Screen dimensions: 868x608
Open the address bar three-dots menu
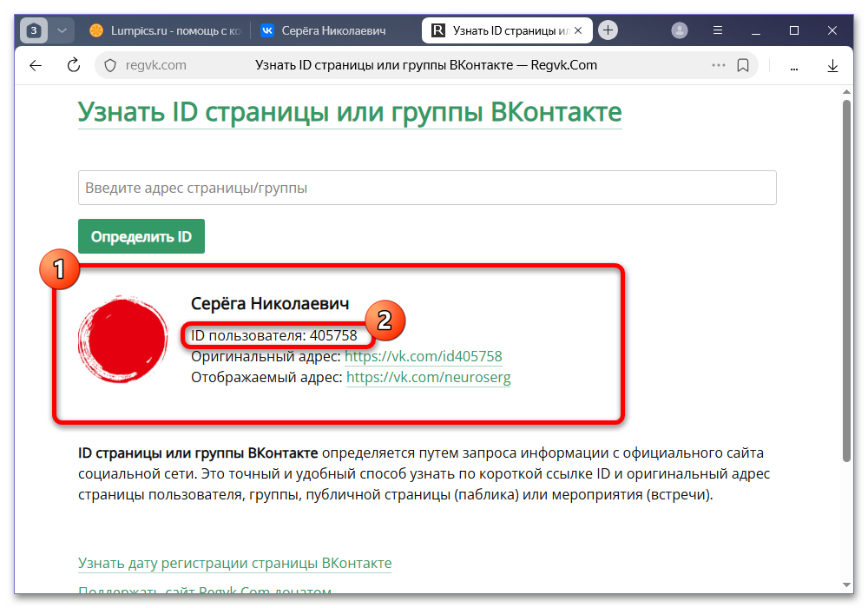tap(718, 65)
